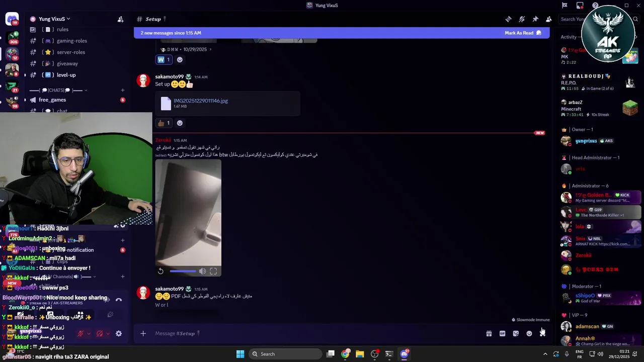This screenshot has width=644, height=362.
Task: Enter fullscreen on the video attachment
Action: pos(213,271)
